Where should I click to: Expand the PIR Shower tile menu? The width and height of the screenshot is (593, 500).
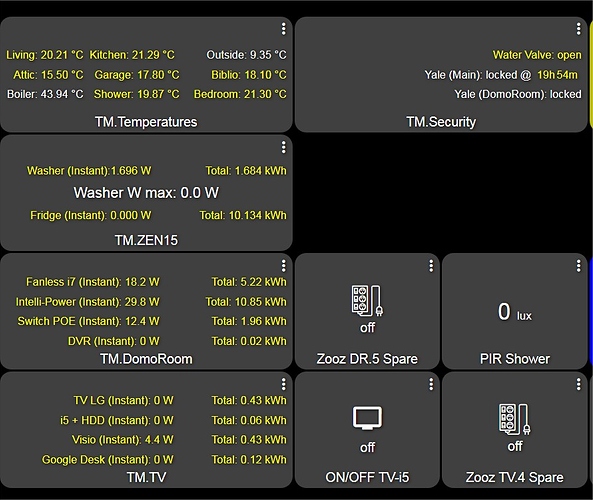click(x=578, y=266)
